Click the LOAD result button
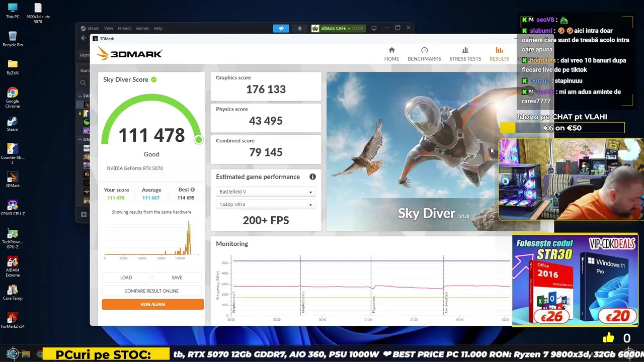644x362 pixels. click(x=126, y=278)
